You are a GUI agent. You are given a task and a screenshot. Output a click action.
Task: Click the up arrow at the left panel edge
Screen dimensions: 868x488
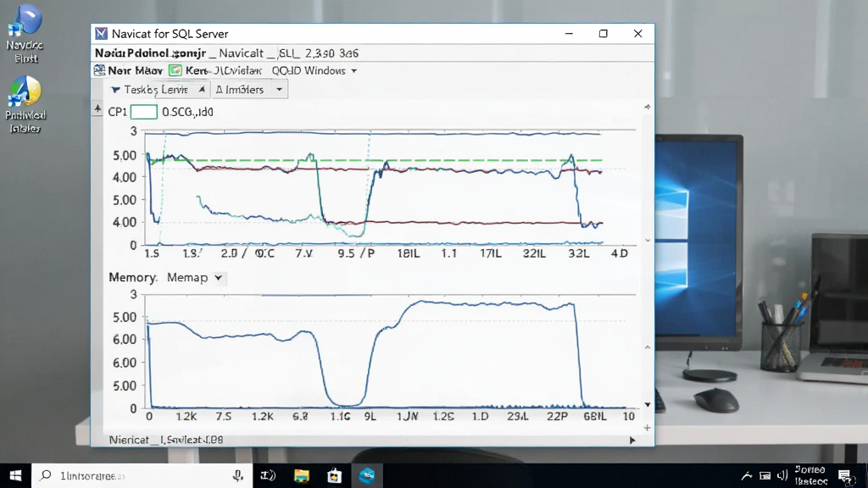pos(97,109)
